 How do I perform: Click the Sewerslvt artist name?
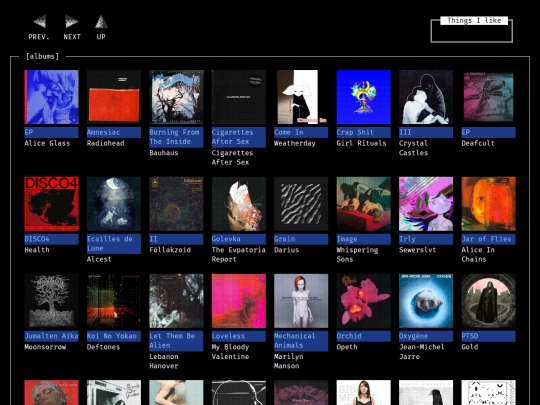(417, 250)
